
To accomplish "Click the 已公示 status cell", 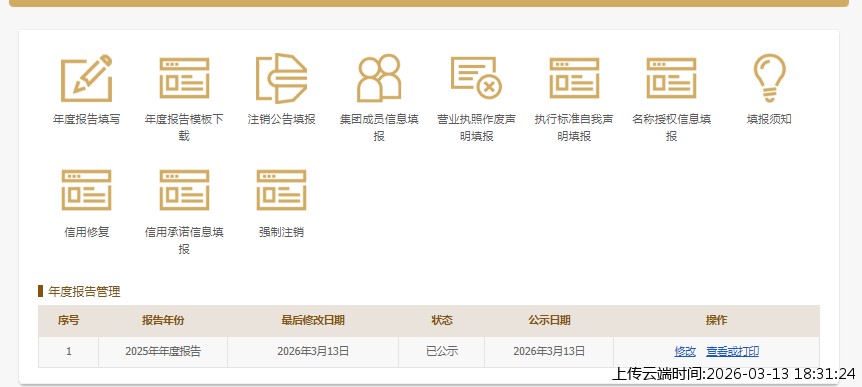I will (x=441, y=351).
